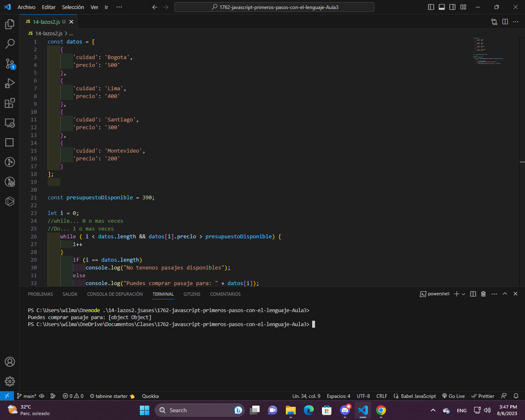Click the Windows Start button
The height and width of the screenshot is (420, 525).
[144, 410]
